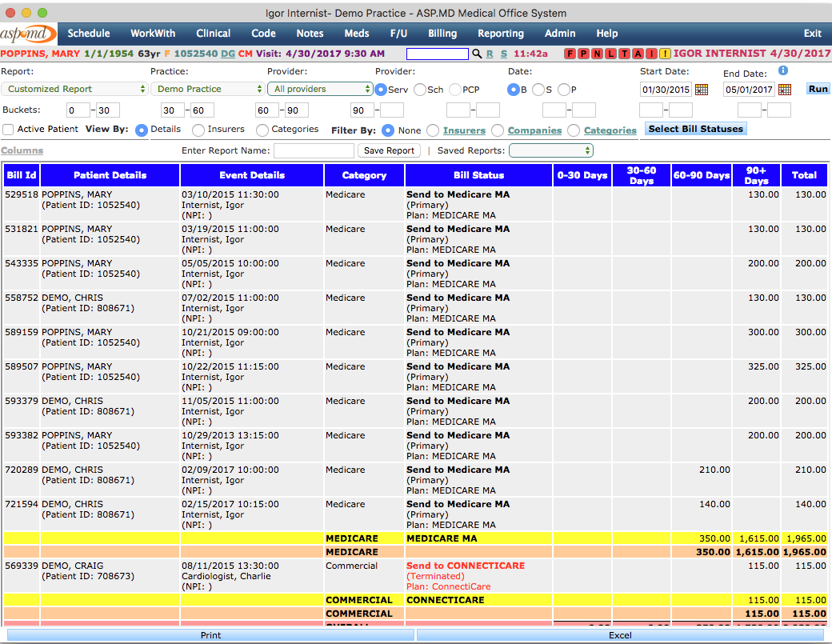This screenshot has width=832, height=644.
Task: Open the Meds menu
Action: click(x=357, y=34)
